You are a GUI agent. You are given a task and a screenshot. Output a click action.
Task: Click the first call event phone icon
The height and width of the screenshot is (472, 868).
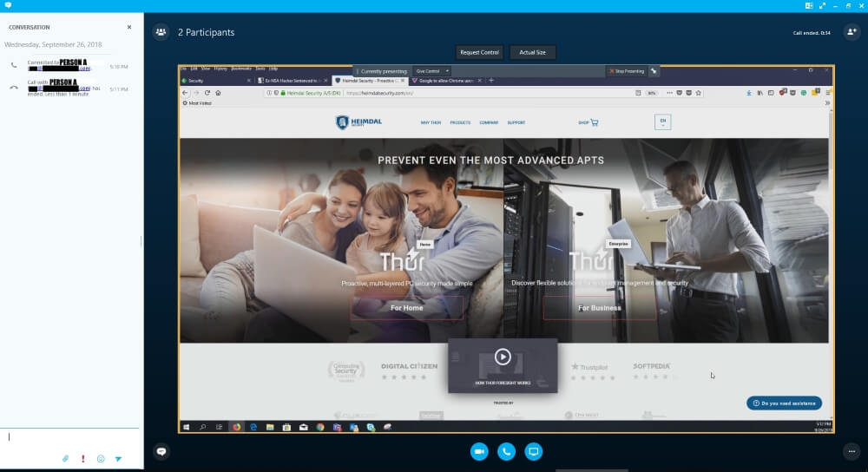pos(14,65)
